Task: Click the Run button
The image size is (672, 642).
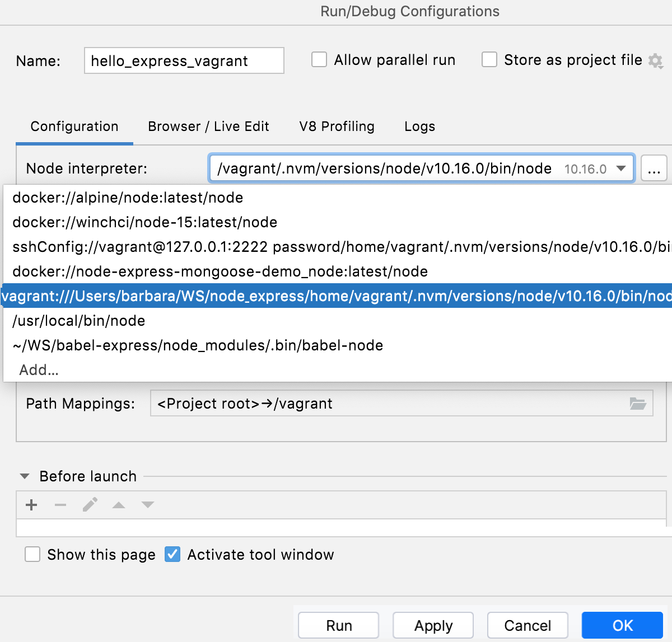Action: 338,625
